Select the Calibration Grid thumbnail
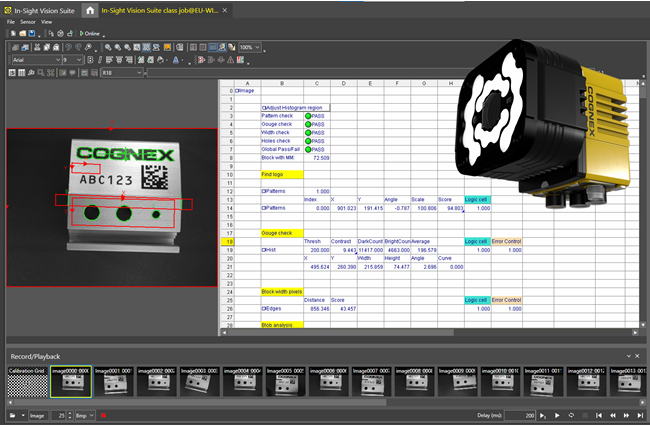Image resolution: width=650 pixels, height=427 pixels. (x=26, y=380)
